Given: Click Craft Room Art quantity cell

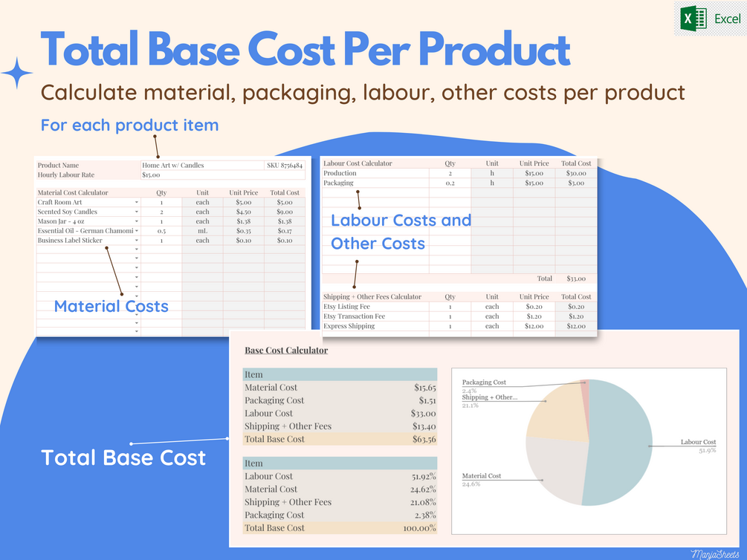Looking at the screenshot, I should click(x=161, y=202).
